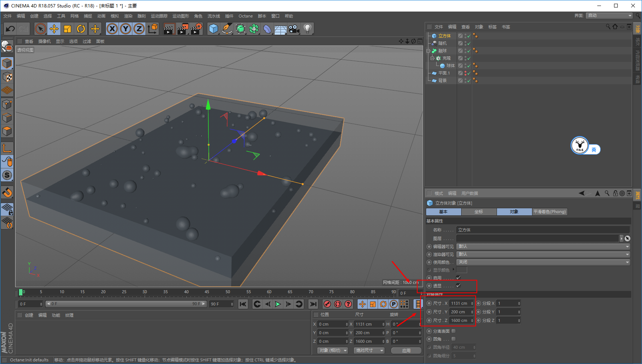Click the record active objects keyframe button
The image size is (642, 364).
(327, 304)
